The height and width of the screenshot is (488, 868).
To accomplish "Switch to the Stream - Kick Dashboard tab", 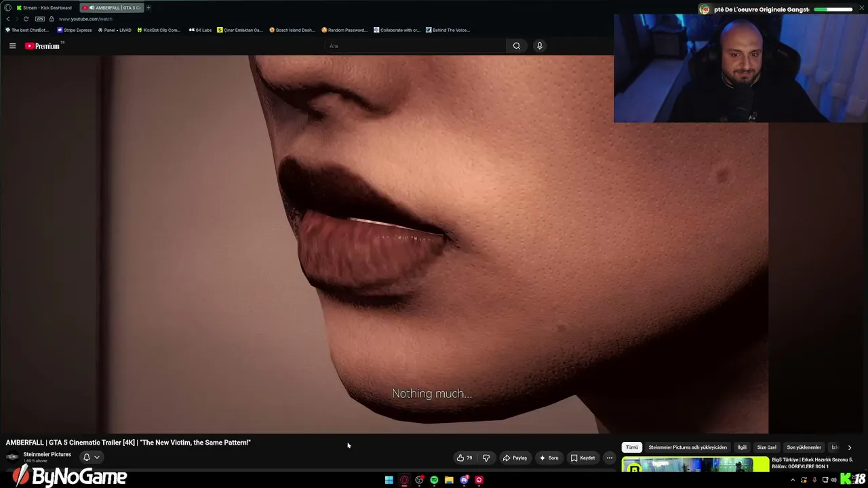I will [45, 7].
